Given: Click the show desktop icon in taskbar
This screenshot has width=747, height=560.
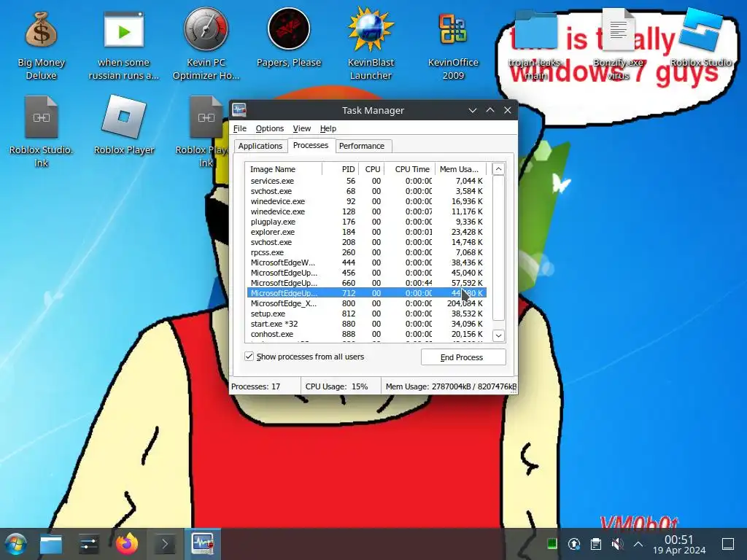Looking at the screenshot, I should pyautogui.click(x=728, y=544).
